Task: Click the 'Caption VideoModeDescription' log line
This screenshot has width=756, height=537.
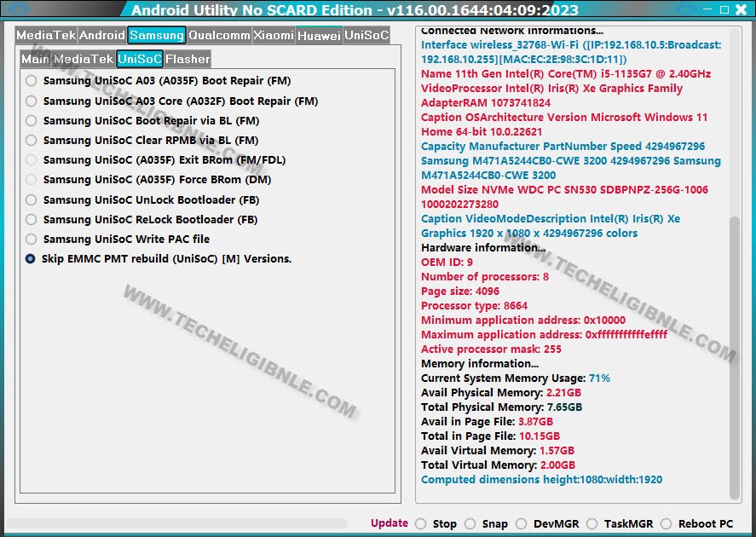Action: (551, 226)
